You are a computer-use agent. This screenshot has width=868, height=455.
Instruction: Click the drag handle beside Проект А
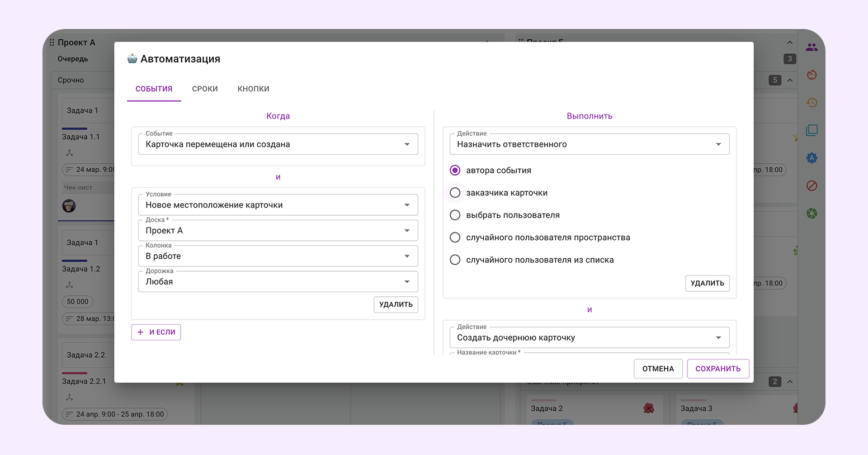coord(51,42)
